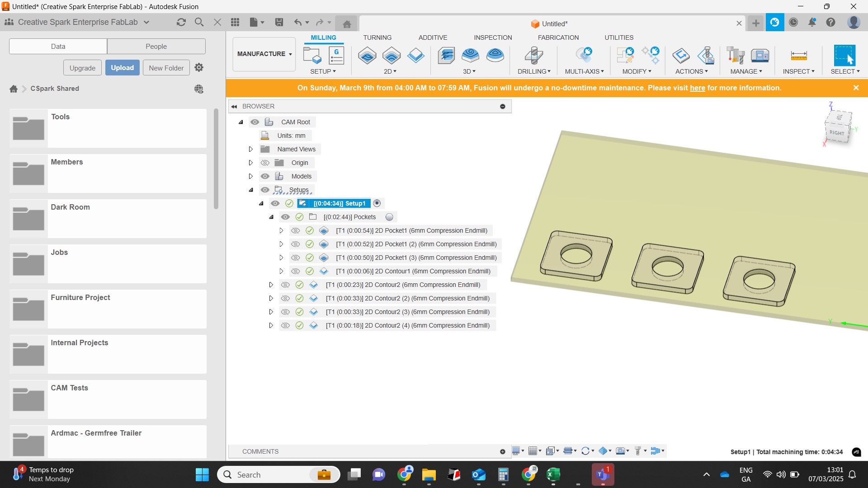Click the Machine Library icon under Manage
This screenshot has width=868, height=488.
(x=760, y=56)
